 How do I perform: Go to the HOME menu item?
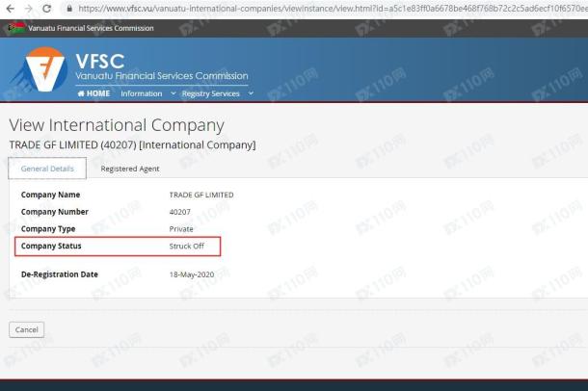(94, 93)
